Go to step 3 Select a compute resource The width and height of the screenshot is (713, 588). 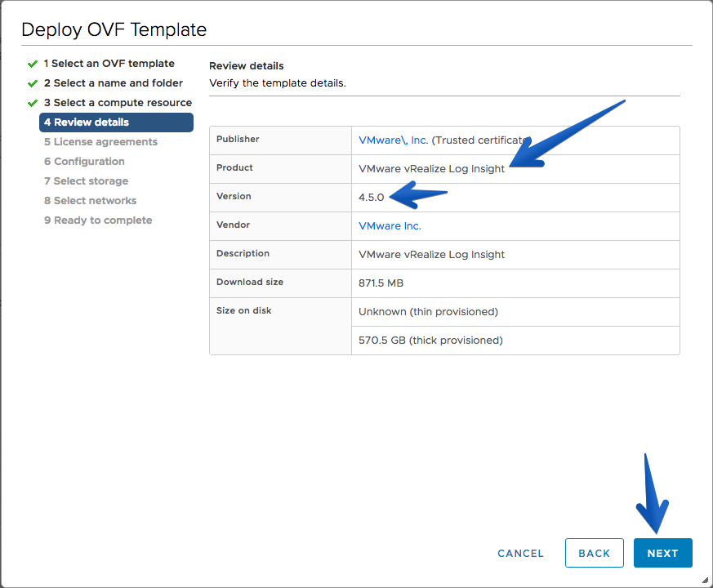click(x=118, y=102)
